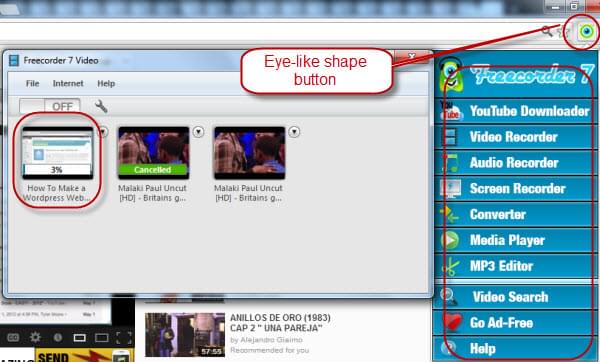Expand dropdown arrow beside third Malaki video

point(294,132)
